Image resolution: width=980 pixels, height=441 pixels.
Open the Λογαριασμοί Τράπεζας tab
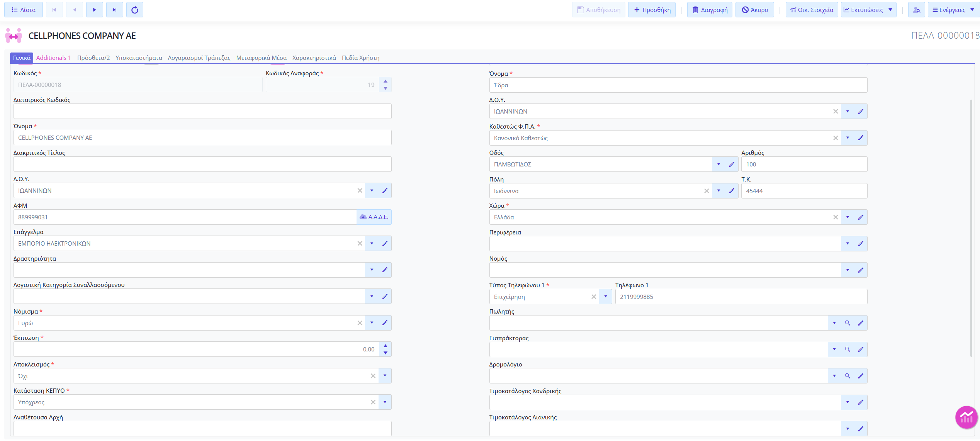click(199, 58)
